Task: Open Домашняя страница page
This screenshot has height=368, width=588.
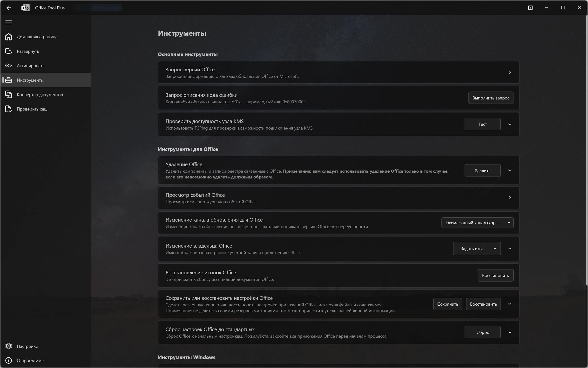Action: pyautogui.click(x=46, y=37)
